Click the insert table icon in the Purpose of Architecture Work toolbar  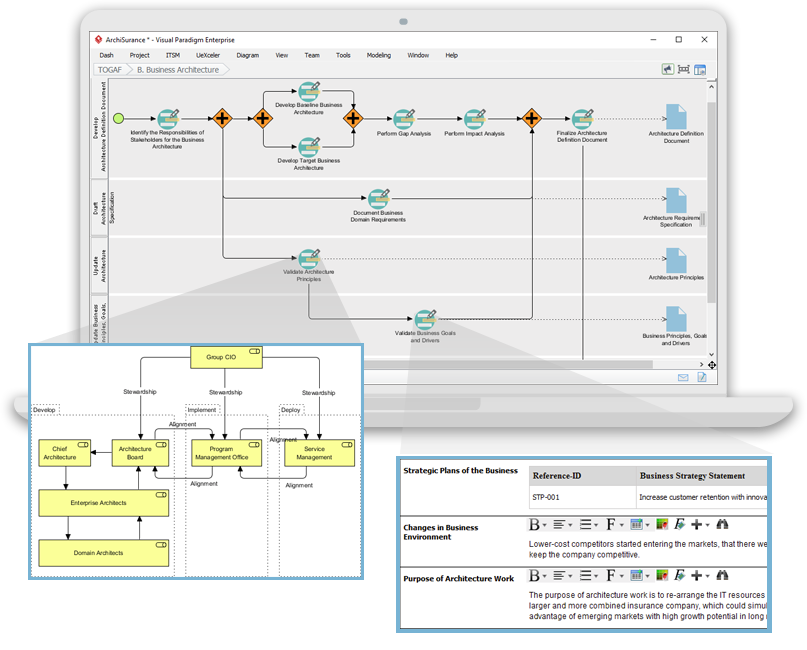(x=636, y=576)
